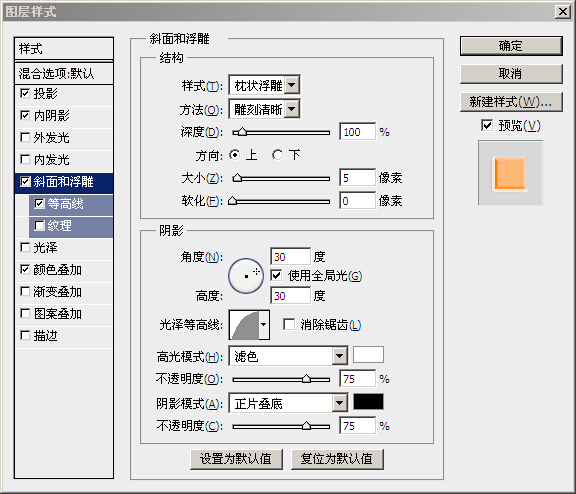The width and height of the screenshot is (576, 494).
Task: Toggle the 投影 drop shadow checkbox
Action: (x=25, y=93)
